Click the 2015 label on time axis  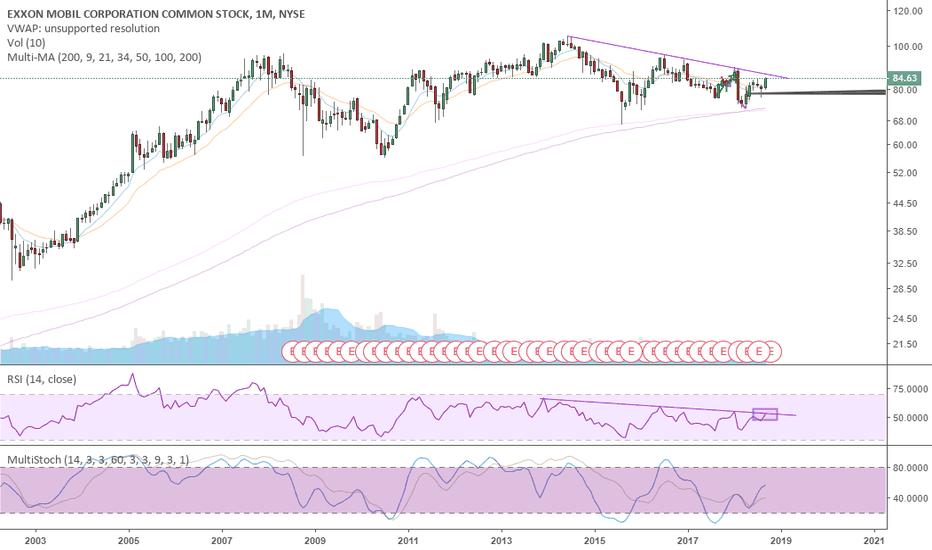coord(594,540)
